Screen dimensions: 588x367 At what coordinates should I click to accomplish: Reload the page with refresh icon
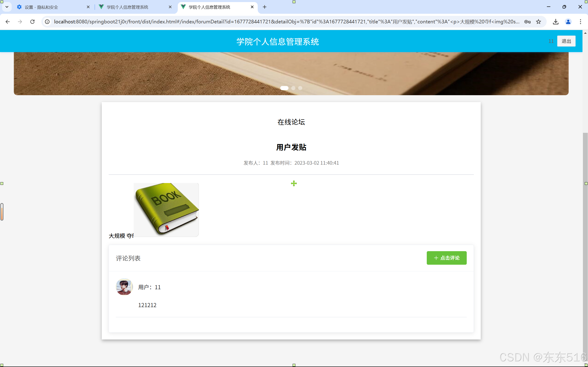[x=32, y=22]
